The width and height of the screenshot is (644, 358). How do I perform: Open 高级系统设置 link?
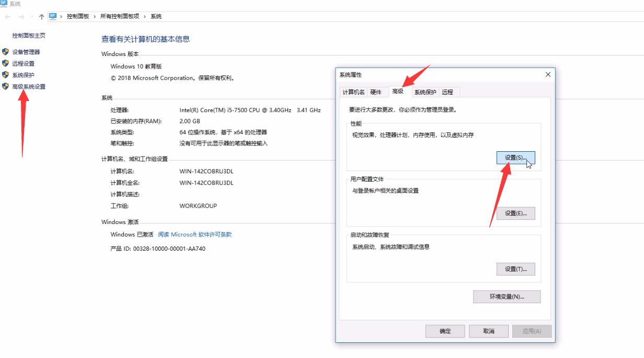coord(29,86)
